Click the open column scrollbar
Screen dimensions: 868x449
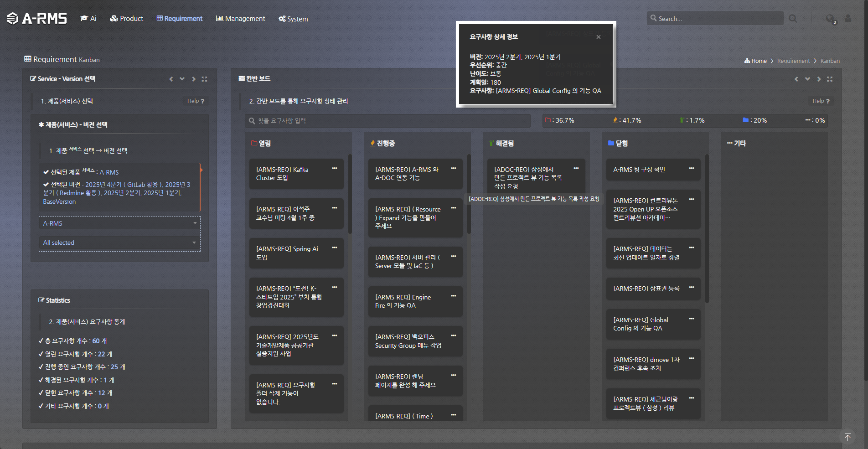[x=350, y=194]
